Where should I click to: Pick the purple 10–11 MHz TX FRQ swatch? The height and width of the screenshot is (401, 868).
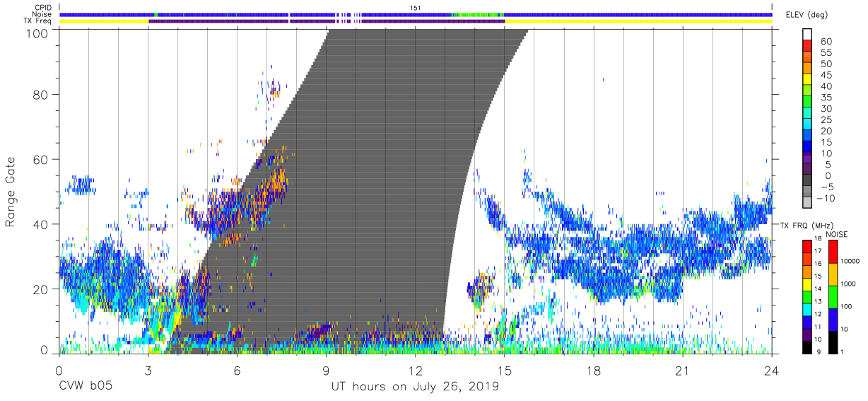tap(808, 334)
